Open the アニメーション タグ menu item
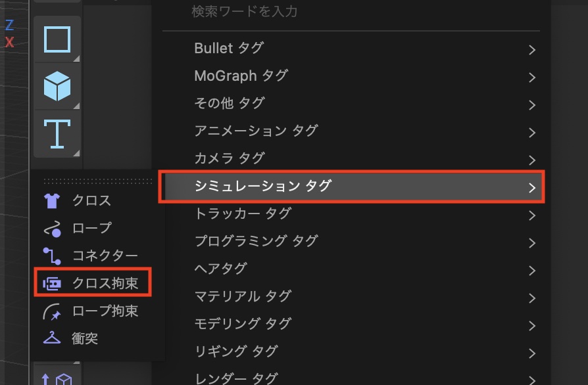 256,131
